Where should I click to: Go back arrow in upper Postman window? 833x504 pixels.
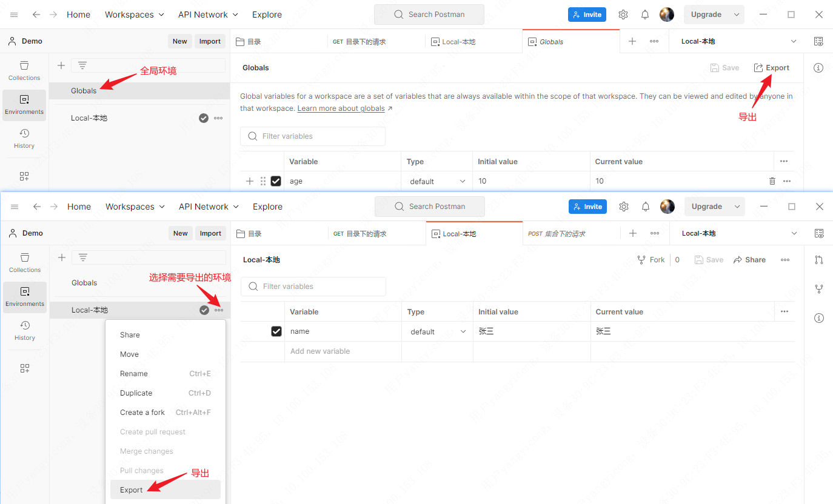pyautogui.click(x=36, y=15)
